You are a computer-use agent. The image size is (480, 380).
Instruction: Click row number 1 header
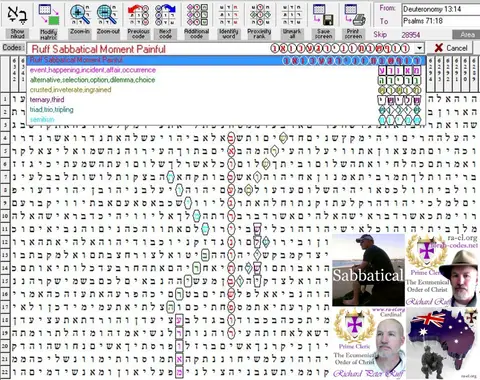click(x=5, y=99)
